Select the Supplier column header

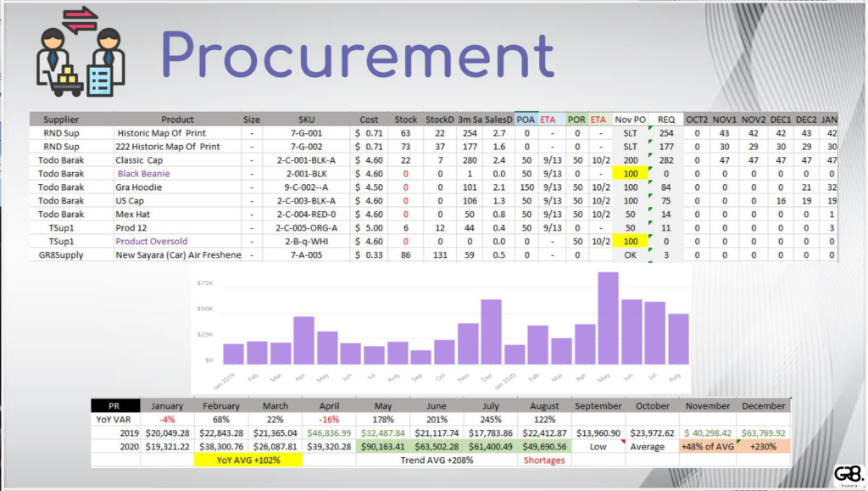[x=61, y=120]
